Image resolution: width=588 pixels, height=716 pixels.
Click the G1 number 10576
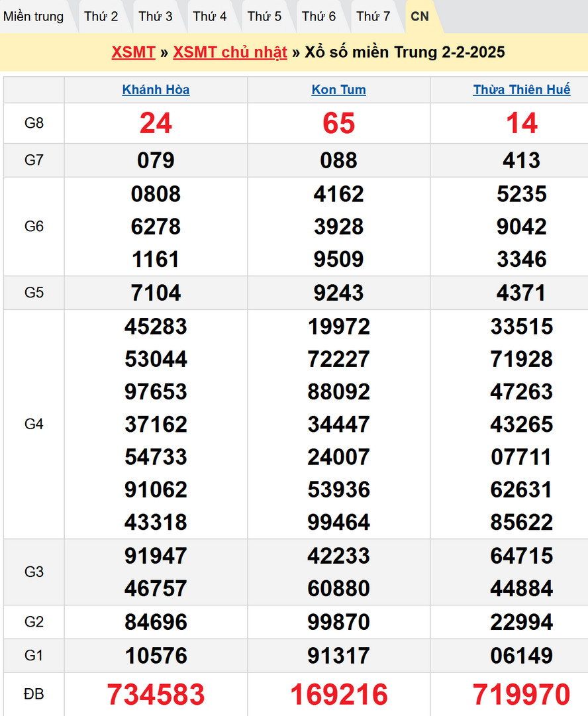click(156, 656)
